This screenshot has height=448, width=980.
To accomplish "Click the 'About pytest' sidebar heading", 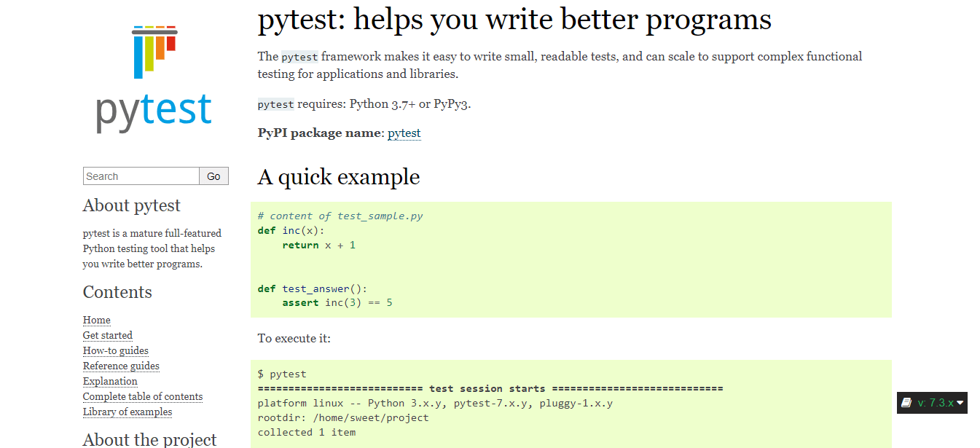I will click(x=131, y=205).
